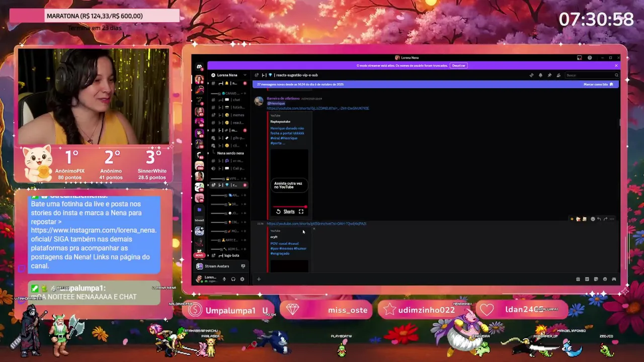Click Barreira de atletismo avatar
Image resolution: width=644 pixels, height=362 pixels.
pyautogui.click(x=259, y=101)
